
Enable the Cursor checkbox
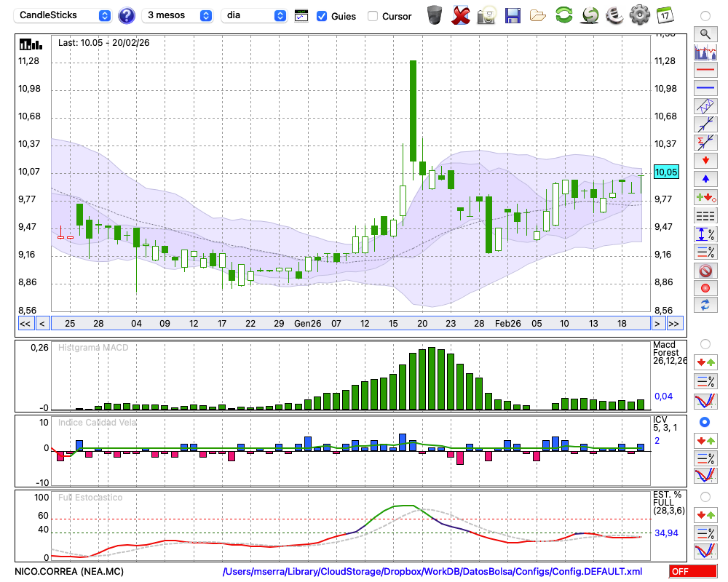tap(373, 16)
